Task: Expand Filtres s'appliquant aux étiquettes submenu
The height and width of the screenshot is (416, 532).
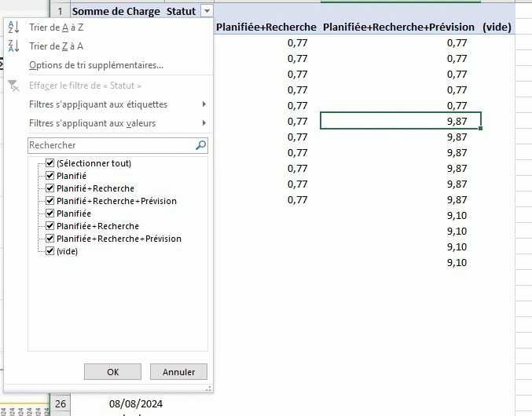Action: tap(117, 104)
